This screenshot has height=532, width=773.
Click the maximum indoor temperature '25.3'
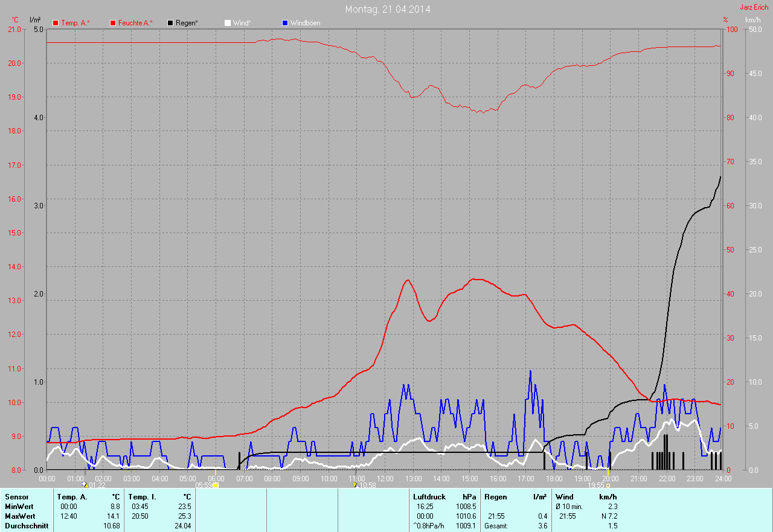tap(184, 516)
